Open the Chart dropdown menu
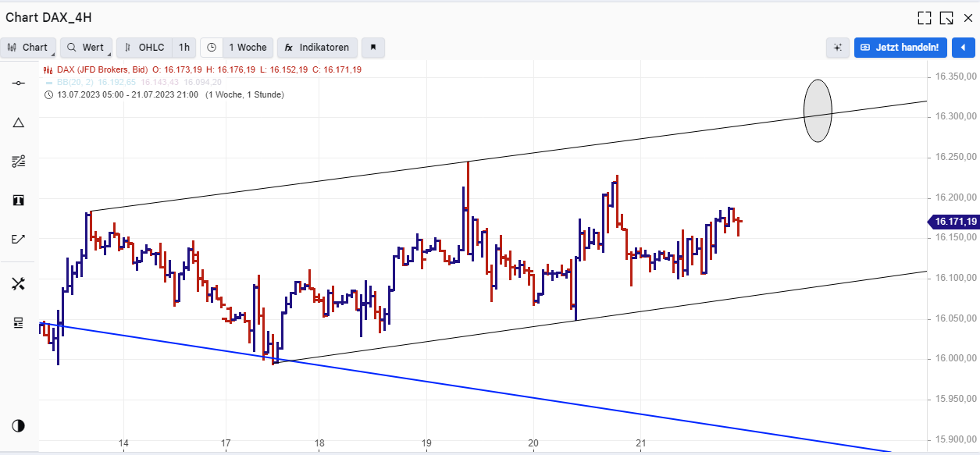The width and height of the screenshot is (980, 455). [28, 48]
